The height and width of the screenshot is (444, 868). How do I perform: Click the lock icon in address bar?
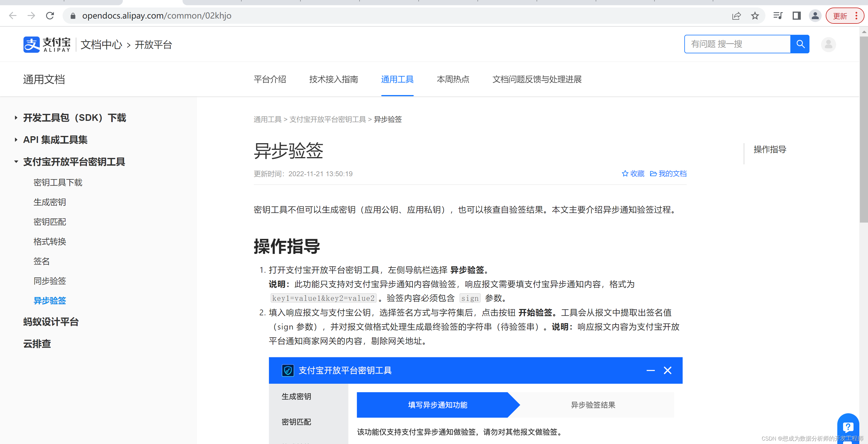point(73,16)
